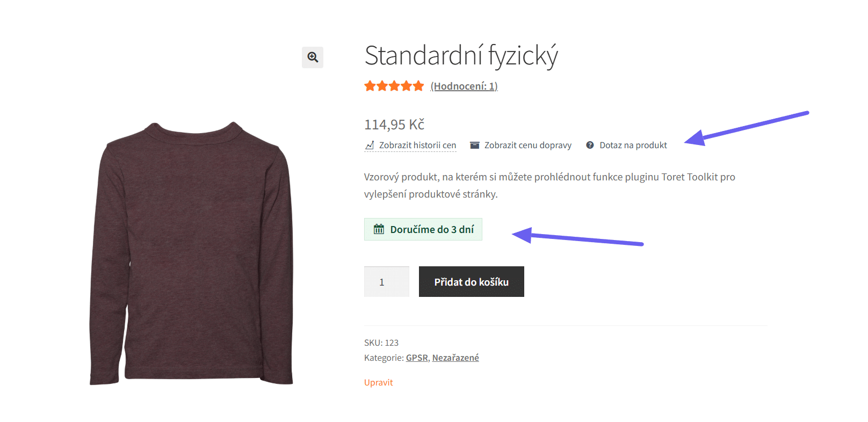Open the "Hodnocení: 1" reviews link
Image resolution: width=868 pixels, height=422 pixels.
click(464, 86)
